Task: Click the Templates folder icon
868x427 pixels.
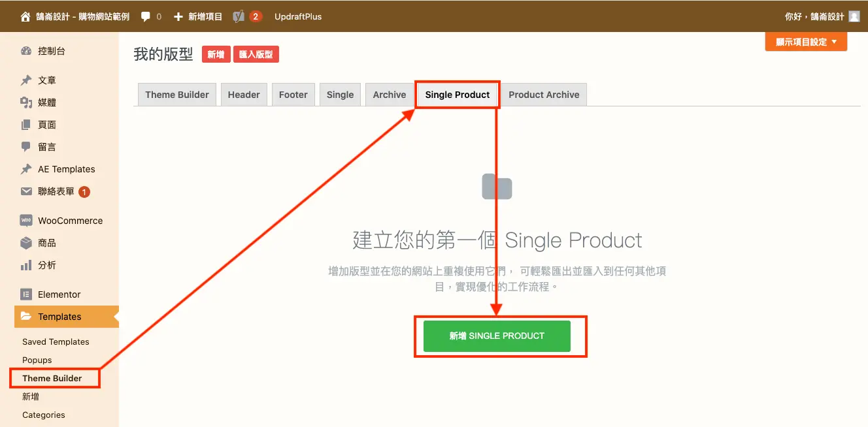Action: [x=26, y=317]
